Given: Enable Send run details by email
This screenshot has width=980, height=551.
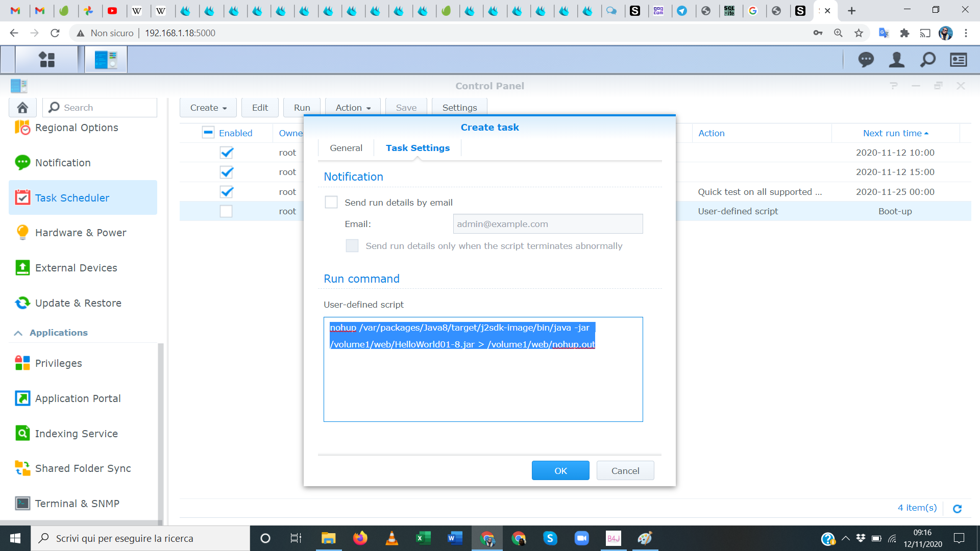Looking at the screenshot, I should [x=331, y=203].
